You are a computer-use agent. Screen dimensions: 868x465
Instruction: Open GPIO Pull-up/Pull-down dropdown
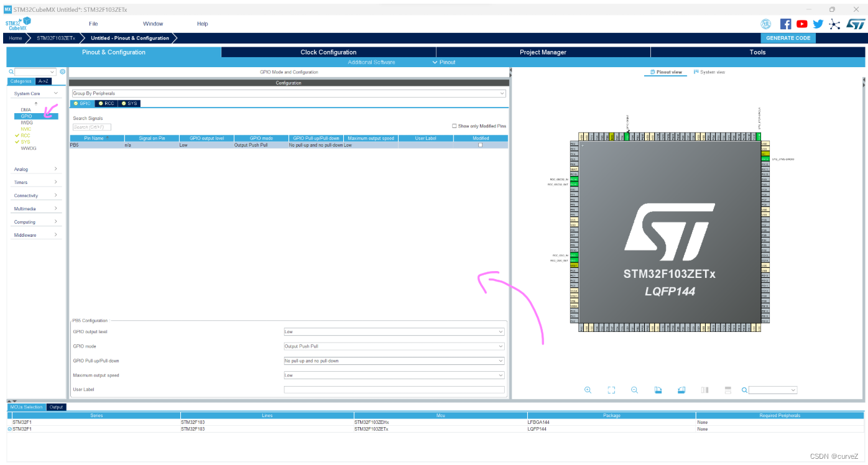coord(394,361)
